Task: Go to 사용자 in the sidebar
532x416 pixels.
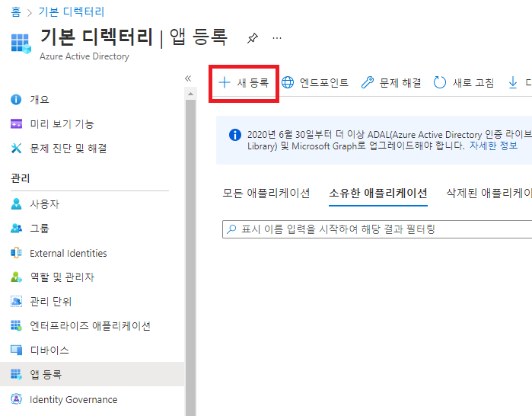Action: 44,204
